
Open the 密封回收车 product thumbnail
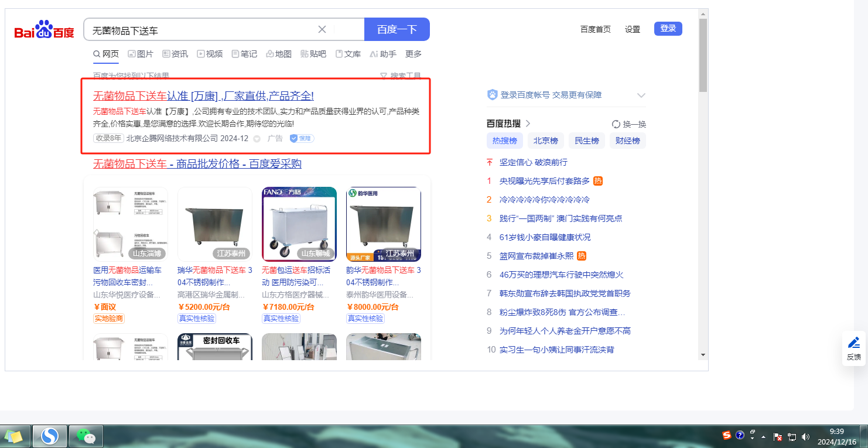[x=215, y=347]
